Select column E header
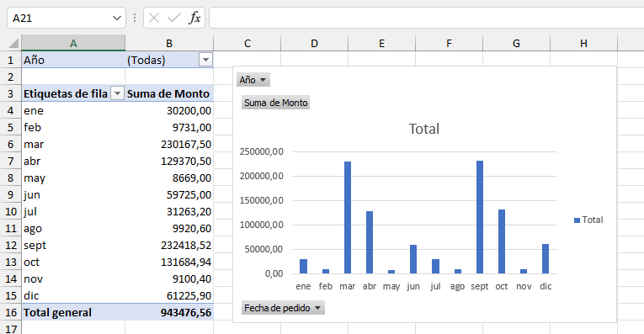The width and height of the screenshot is (644, 334). click(x=381, y=43)
